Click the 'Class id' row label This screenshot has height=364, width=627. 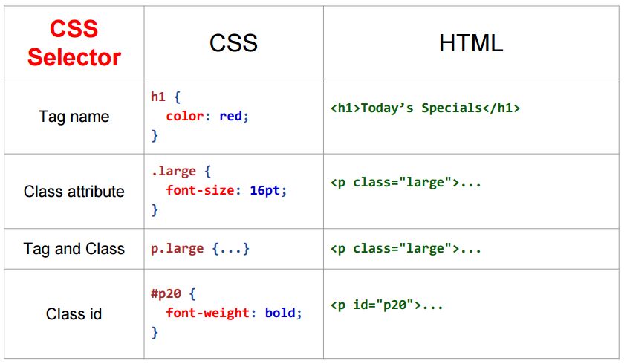[x=74, y=313]
